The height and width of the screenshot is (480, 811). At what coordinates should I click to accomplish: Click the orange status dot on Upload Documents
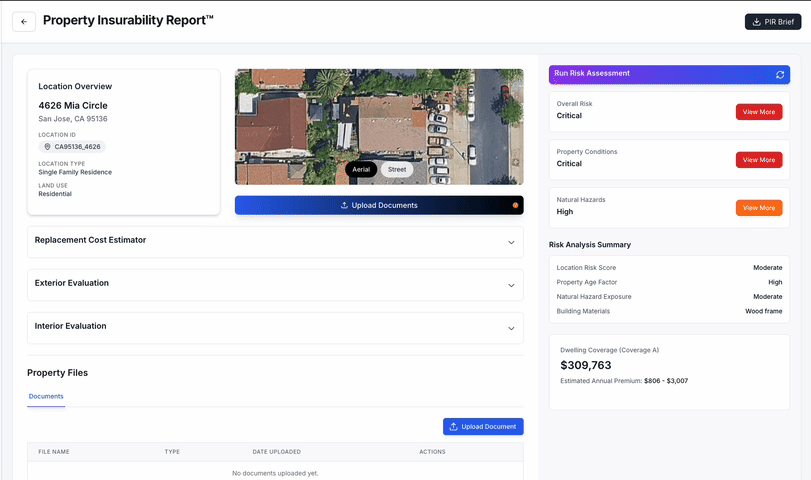515,205
